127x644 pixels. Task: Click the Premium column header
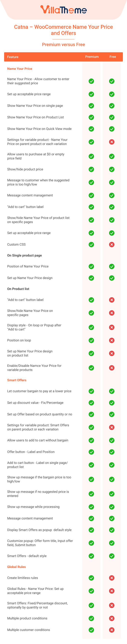pyautogui.click(x=92, y=57)
